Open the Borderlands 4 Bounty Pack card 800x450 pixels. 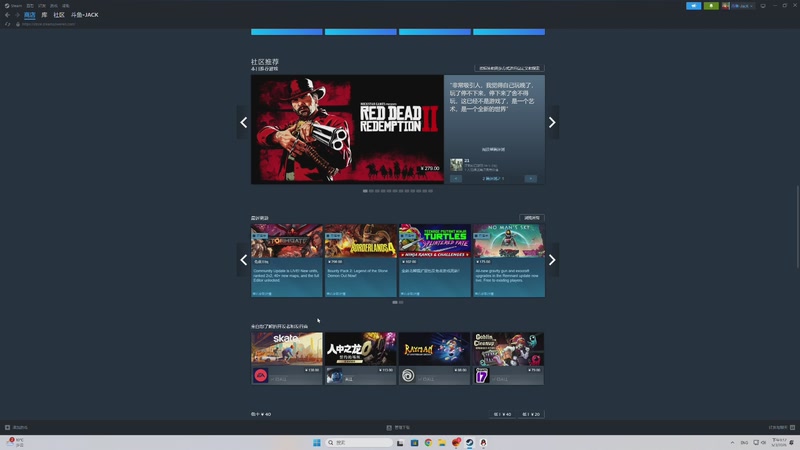(x=361, y=260)
